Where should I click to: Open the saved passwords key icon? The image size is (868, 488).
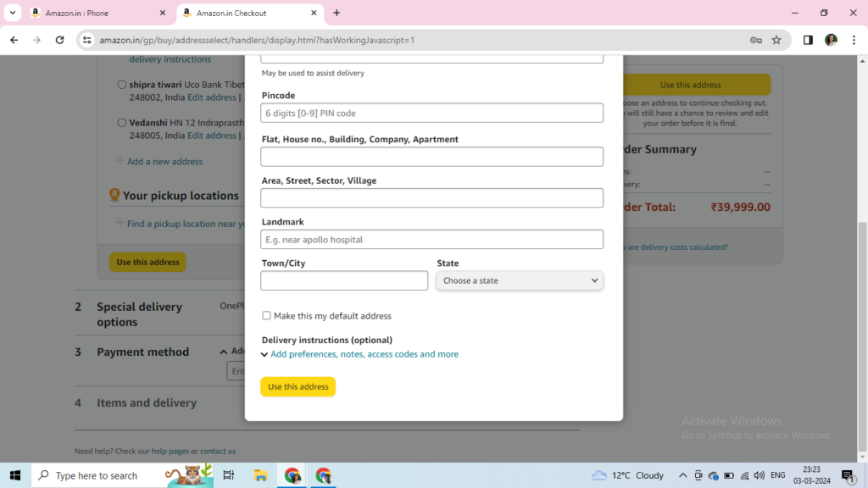[755, 40]
